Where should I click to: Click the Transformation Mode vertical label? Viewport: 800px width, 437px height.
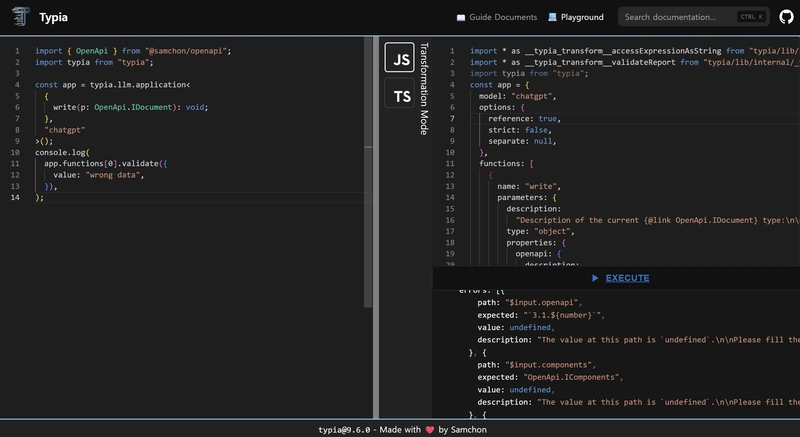pos(424,88)
